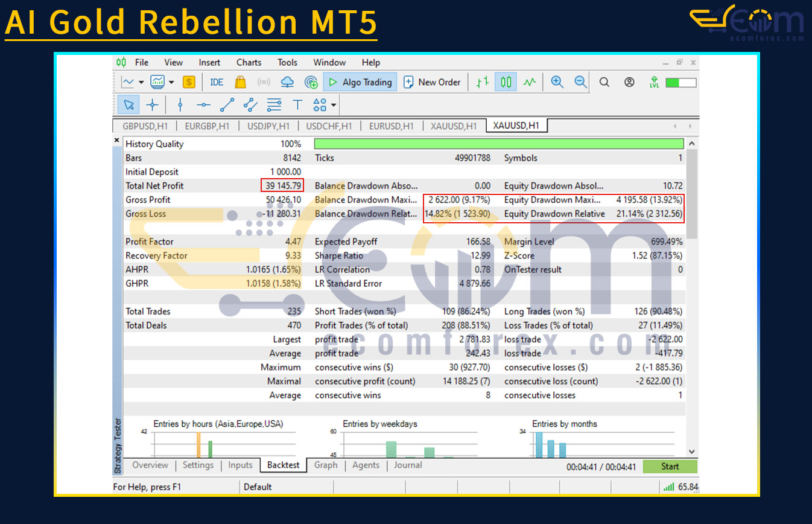Switch to candlestick chart view
Screen dimensions: 812x524
pos(506,82)
